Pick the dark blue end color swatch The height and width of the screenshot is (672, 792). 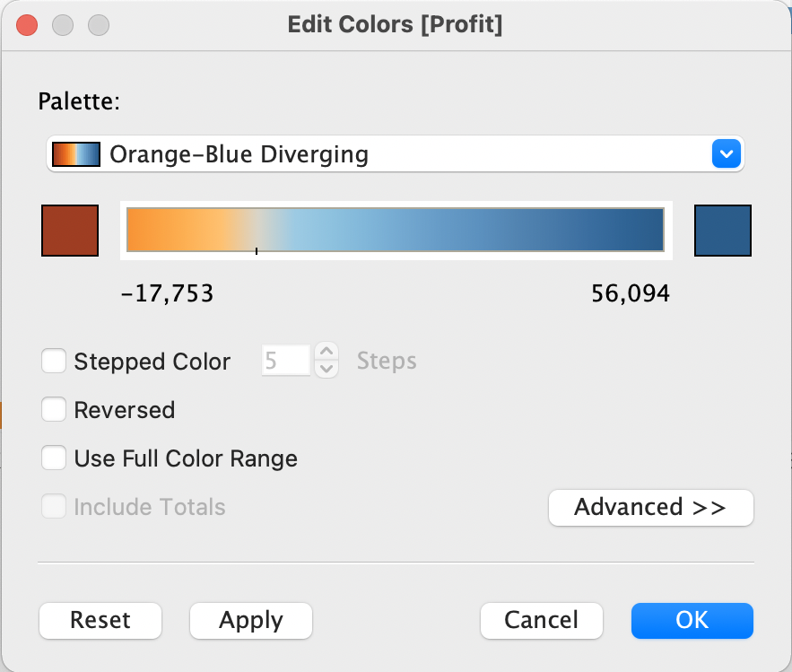click(x=723, y=231)
